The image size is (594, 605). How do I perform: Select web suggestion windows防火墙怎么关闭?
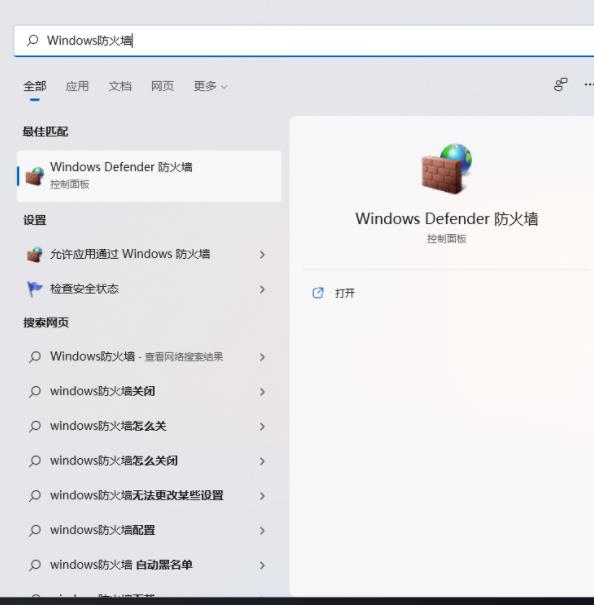coord(149,461)
